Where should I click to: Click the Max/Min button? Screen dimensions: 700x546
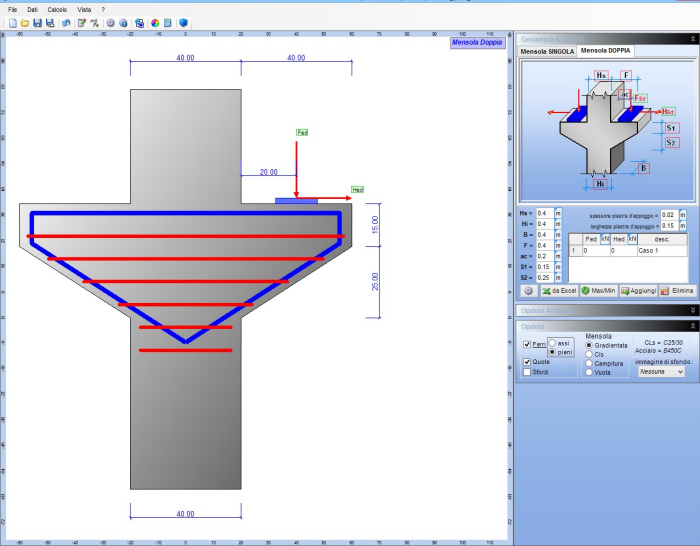(598, 291)
